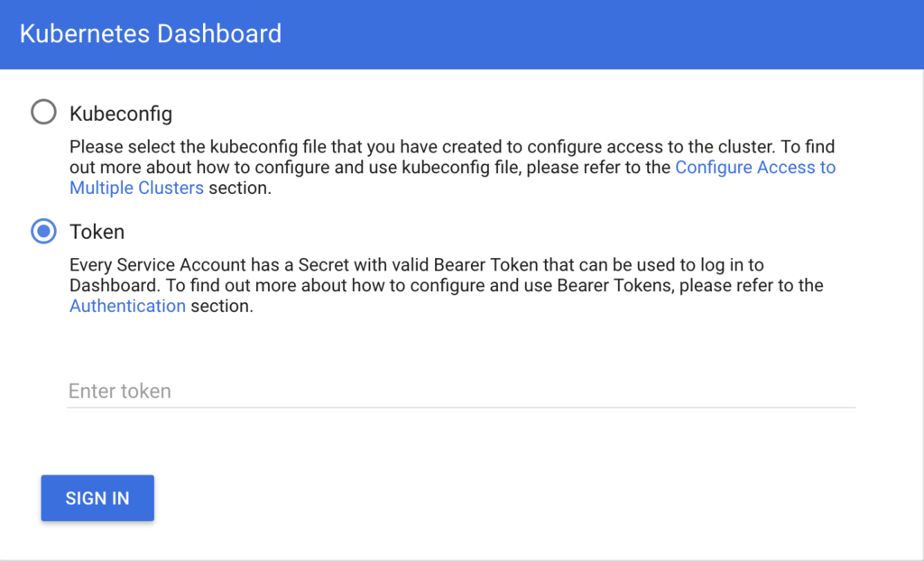The height and width of the screenshot is (561, 924).
Task: Click the Kubeconfig option label
Action: [120, 115]
